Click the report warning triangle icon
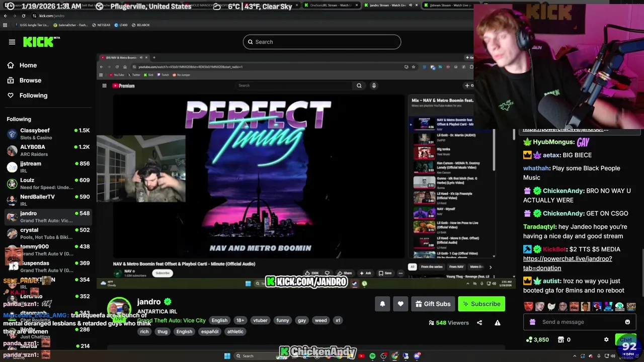644x362 pixels. (498, 323)
